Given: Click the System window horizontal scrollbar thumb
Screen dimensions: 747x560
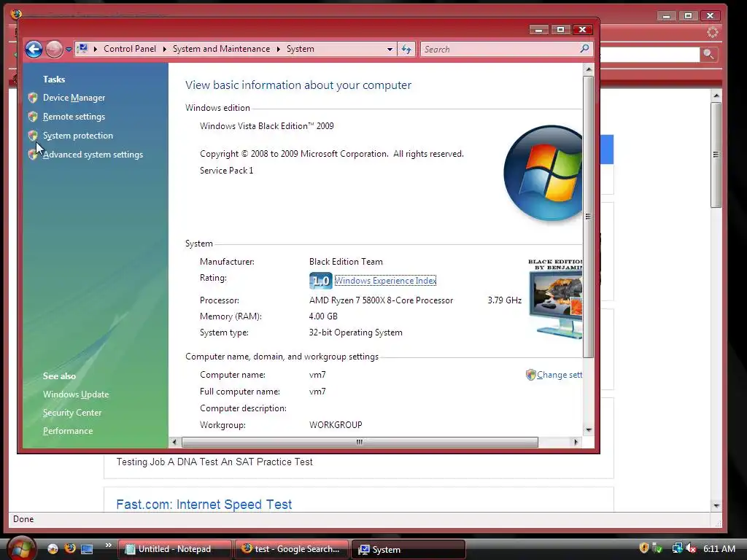Looking at the screenshot, I should click(360, 442).
